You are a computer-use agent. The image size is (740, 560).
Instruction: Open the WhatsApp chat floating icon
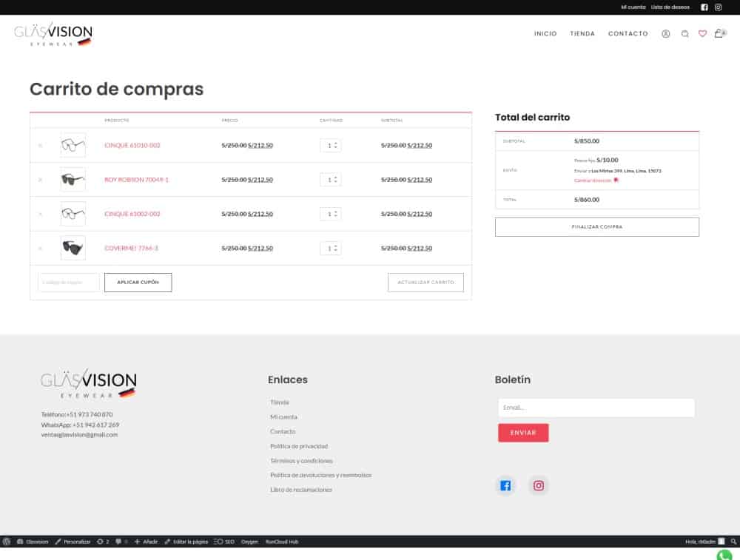[x=724, y=555]
